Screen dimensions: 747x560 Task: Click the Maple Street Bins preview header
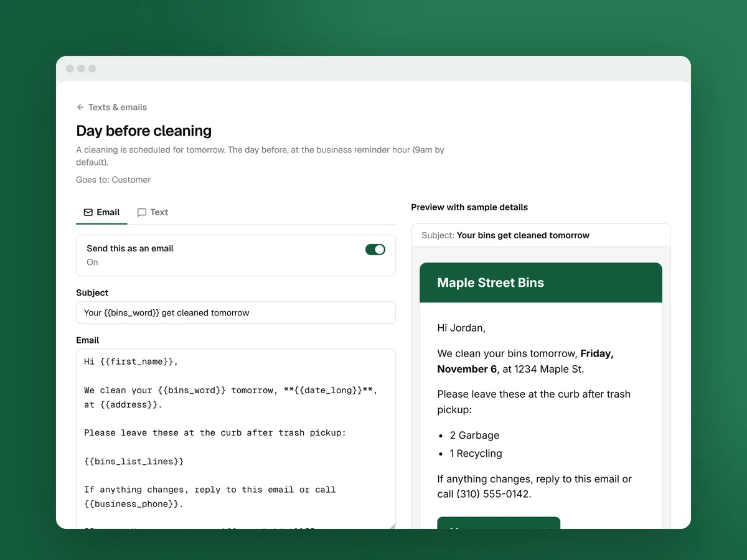(x=541, y=282)
